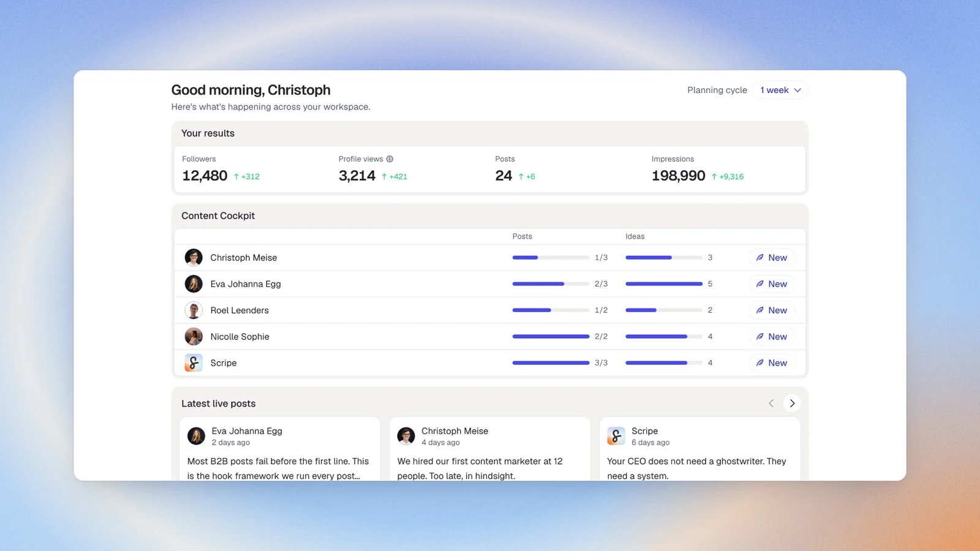Click Nicolle Sophie's avatar in Content Cockpit
The width and height of the screenshot is (980, 551).
(x=194, y=337)
